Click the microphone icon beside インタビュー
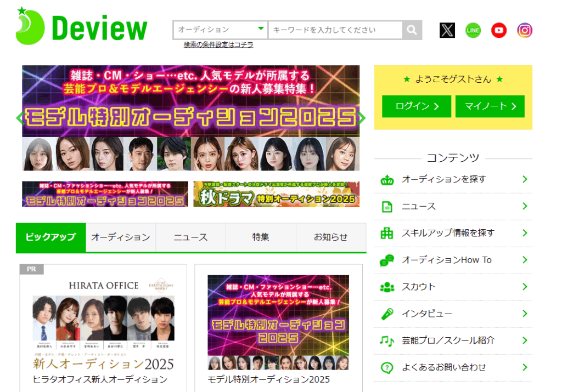The height and width of the screenshot is (392, 562). [387, 314]
